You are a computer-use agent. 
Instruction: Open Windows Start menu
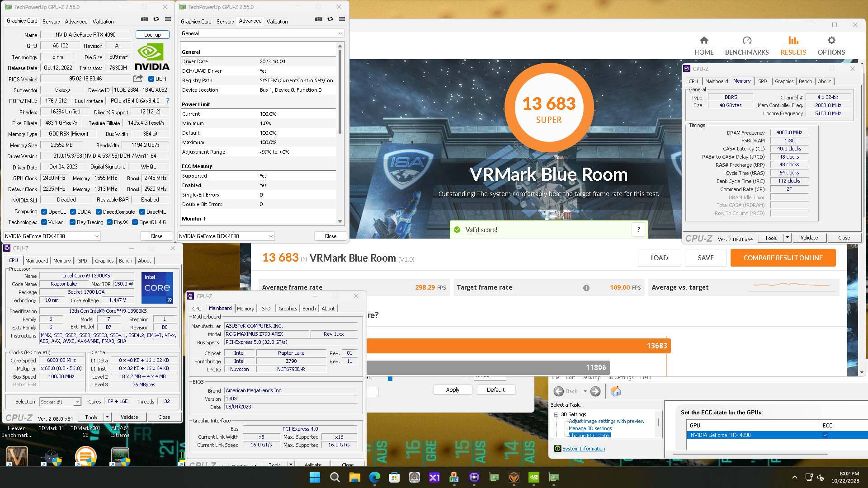pos(315,477)
